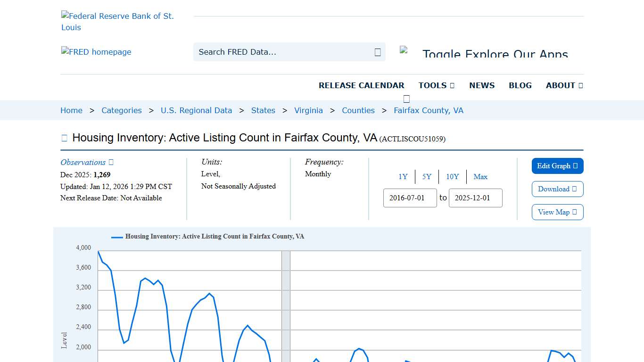Viewport: 644px width, 362px height.
Task: Open the search icon in search bar
Action: (377, 52)
